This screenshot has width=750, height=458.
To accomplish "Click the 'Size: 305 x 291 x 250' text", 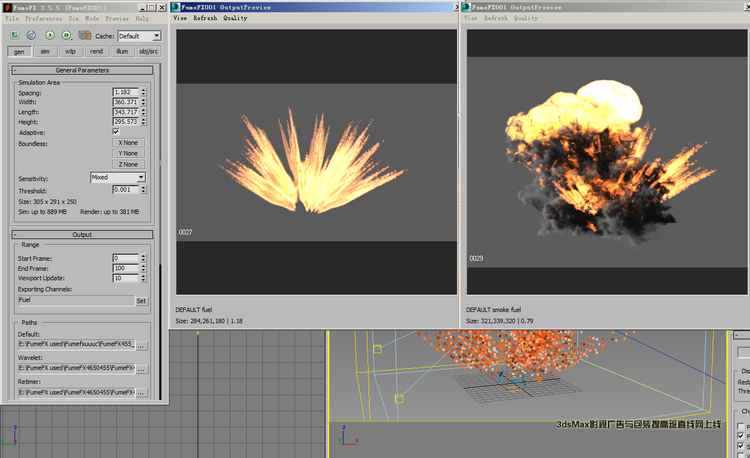I will (47, 202).
